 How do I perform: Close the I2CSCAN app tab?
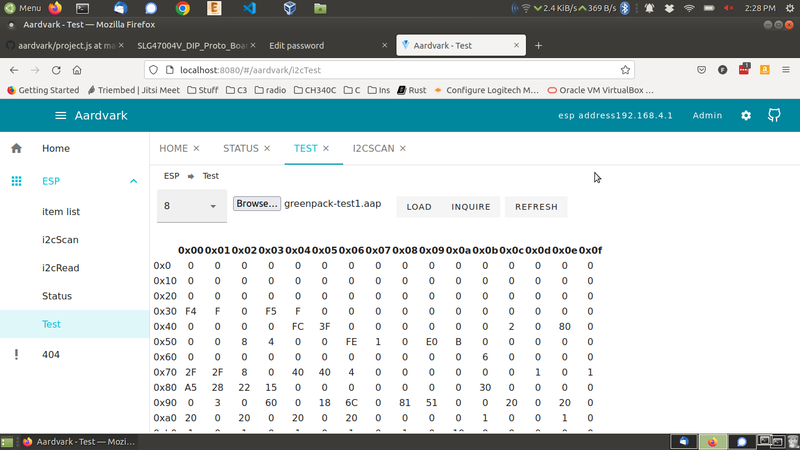click(403, 148)
